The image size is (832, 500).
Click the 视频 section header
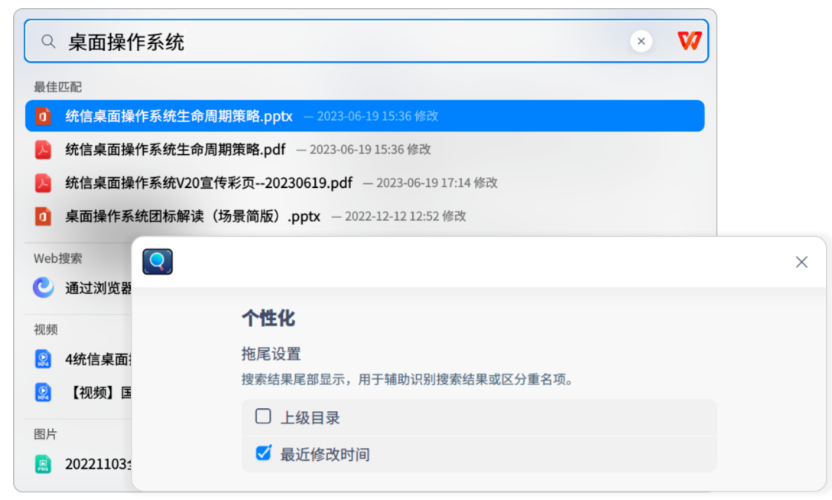pyautogui.click(x=46, y=330)
